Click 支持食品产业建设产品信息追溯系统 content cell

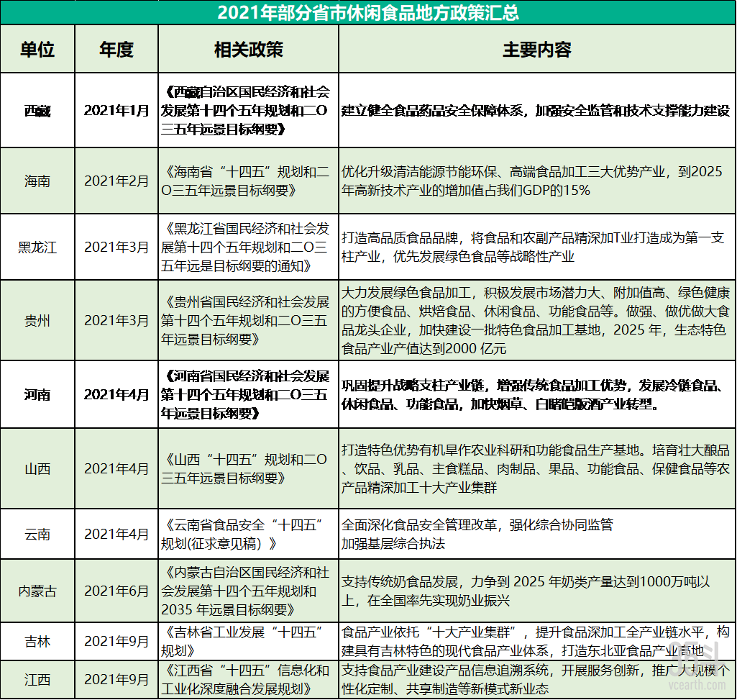click(537, 679)
